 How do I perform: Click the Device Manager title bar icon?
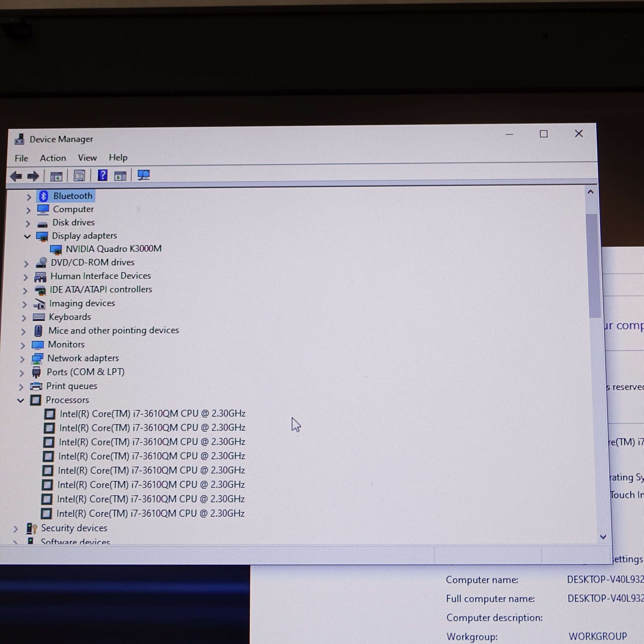(20, 139)
